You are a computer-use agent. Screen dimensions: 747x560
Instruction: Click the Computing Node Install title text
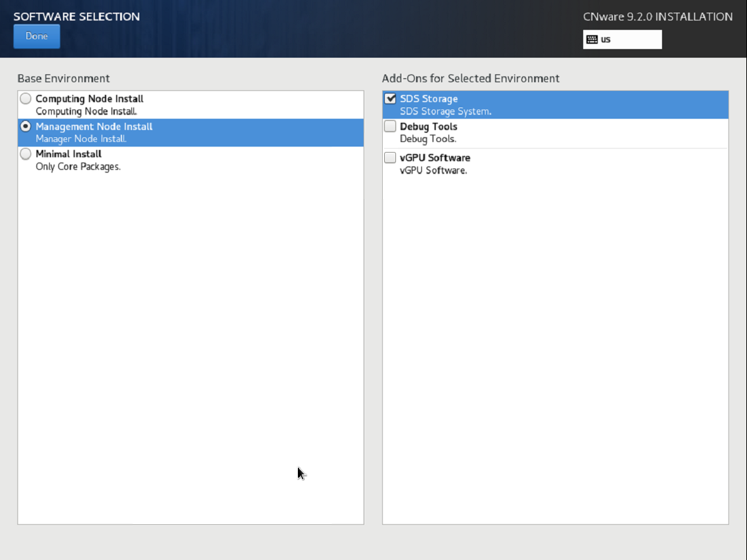(x=90, y=99)
